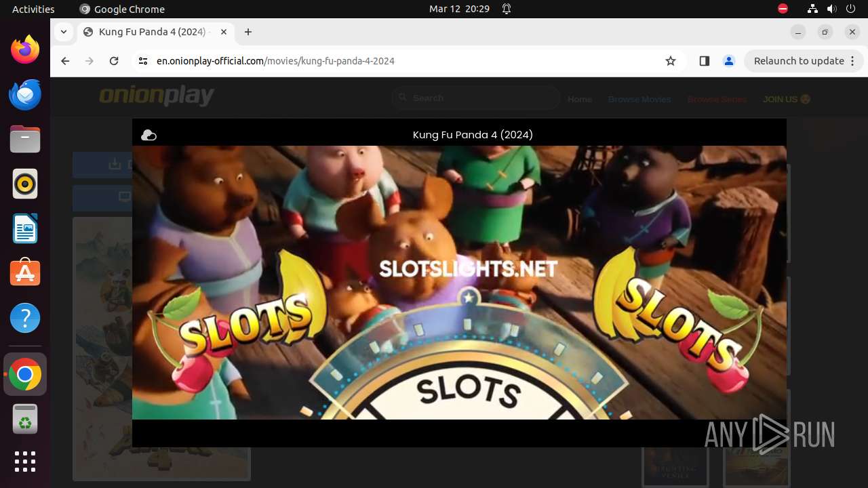The height and width of the screenshot is (488, 868).
Task: Click the Kung Fu Panda 4 (2024) player title
Action: [473, 135]
